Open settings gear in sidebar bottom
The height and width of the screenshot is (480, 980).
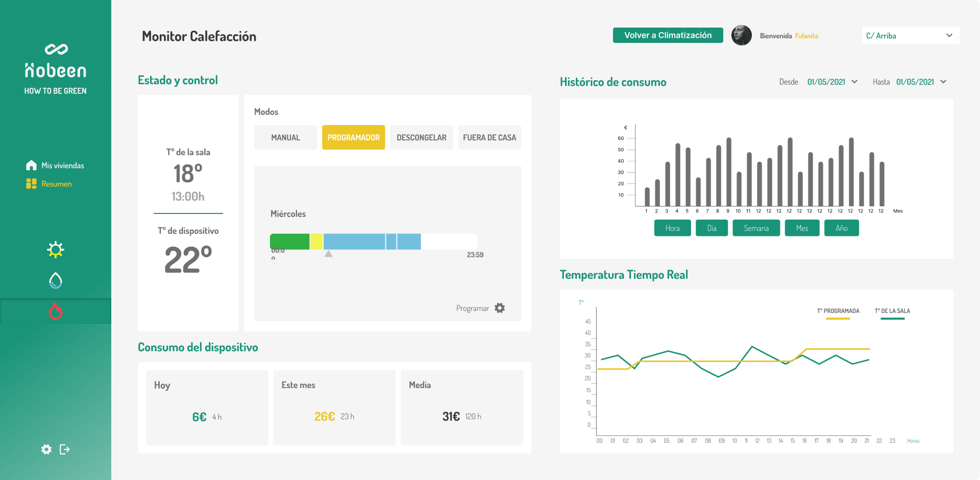point(46,449)
